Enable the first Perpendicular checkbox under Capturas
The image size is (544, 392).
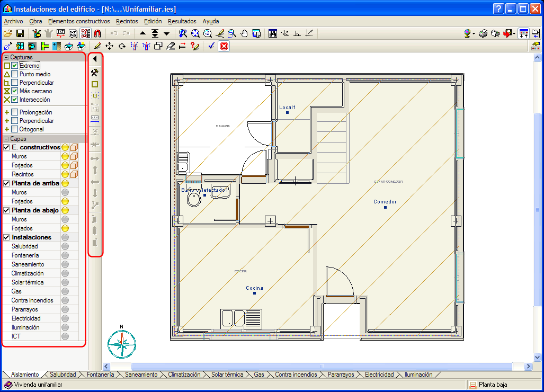14,83
